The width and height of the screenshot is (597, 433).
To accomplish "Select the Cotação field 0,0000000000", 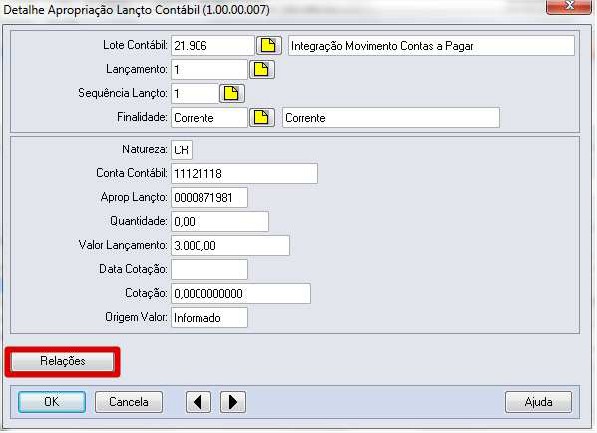I will (x=241, y=293).
